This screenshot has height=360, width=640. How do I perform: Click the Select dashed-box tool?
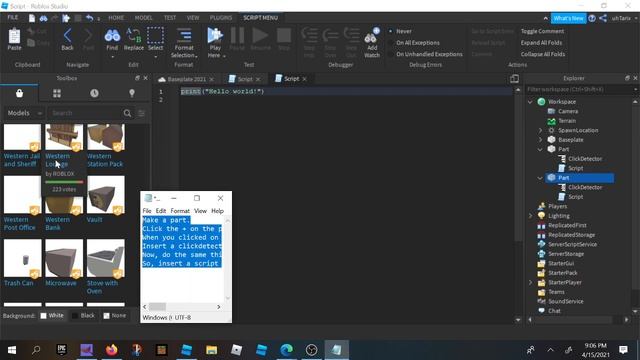tap(155, 36)
